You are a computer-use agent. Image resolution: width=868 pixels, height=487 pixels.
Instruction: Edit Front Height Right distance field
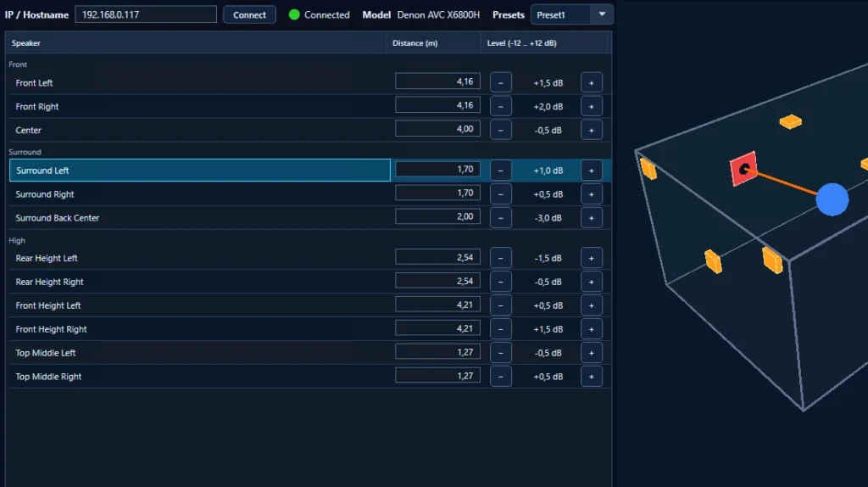pos(437,328)
